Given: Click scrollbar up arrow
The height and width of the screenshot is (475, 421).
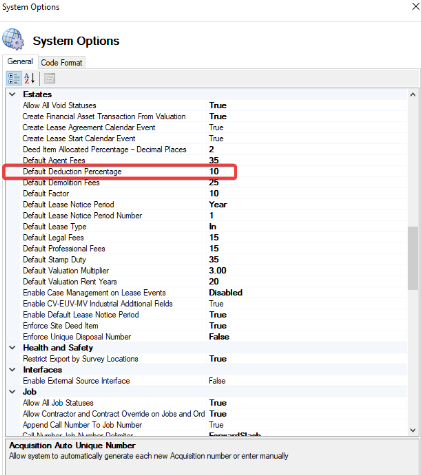Looking at the screenshot, I should coord(413,95).
